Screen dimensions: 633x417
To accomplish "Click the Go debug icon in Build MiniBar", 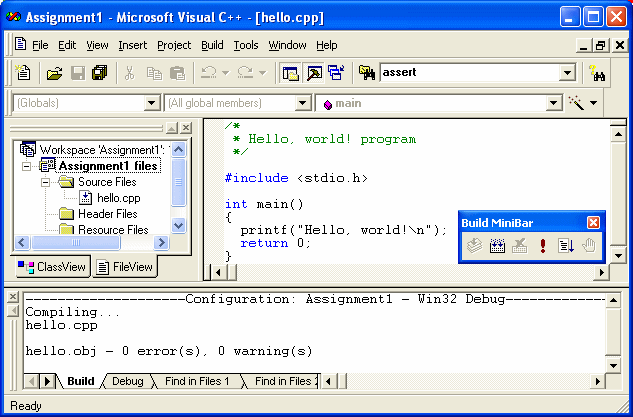I will click(566, 245).
